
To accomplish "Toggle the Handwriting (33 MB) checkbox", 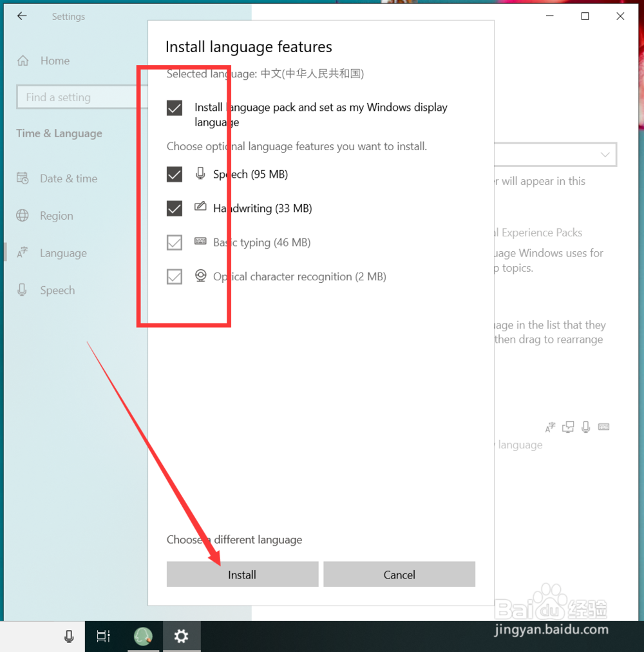I will [175, 208].
